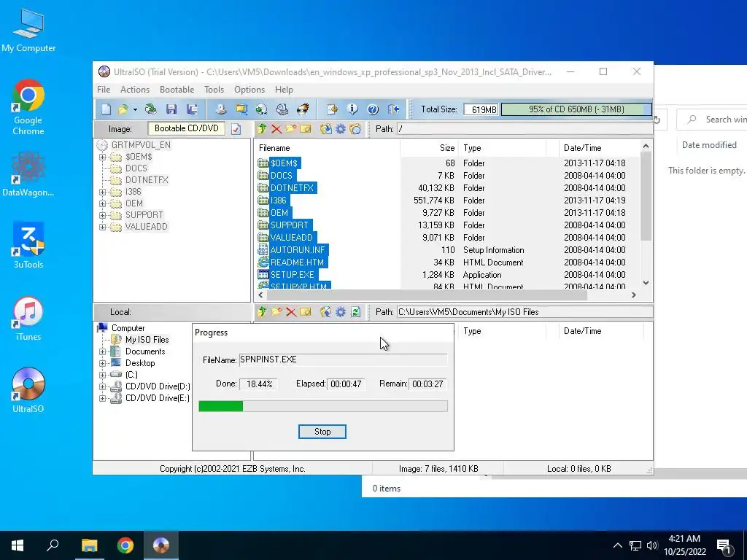Image resolution: width=747 pixels, height=560 pixels.
Task: Click the New image toolbar icon
Action: [x=106, y=109]
